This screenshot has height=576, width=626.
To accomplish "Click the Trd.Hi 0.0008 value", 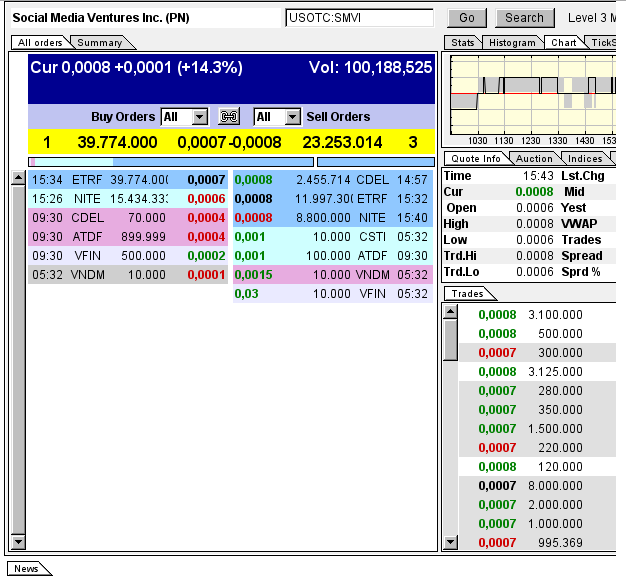I will click(x=535, y=256).
